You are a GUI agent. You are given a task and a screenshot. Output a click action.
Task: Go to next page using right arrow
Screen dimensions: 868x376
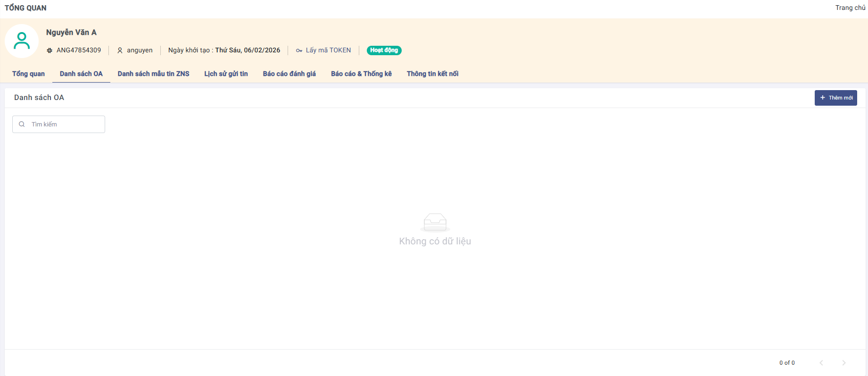click(x=843, y=363)
